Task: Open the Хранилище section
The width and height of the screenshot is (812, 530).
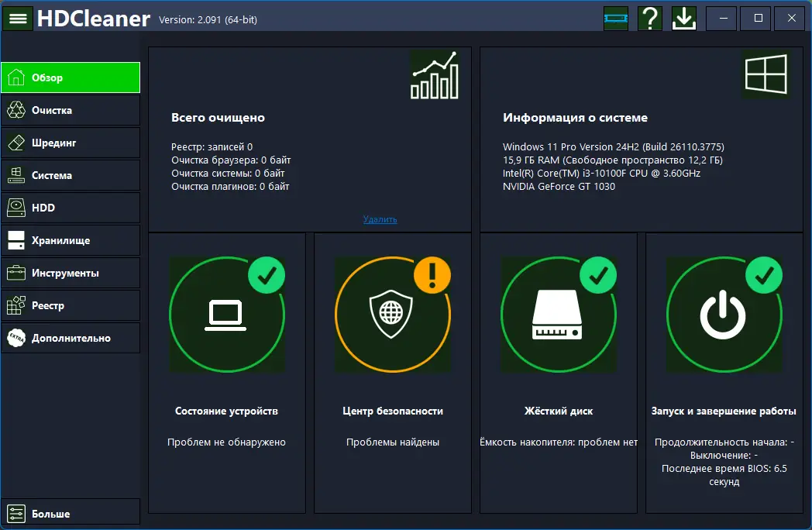Action: coord(71,240)
